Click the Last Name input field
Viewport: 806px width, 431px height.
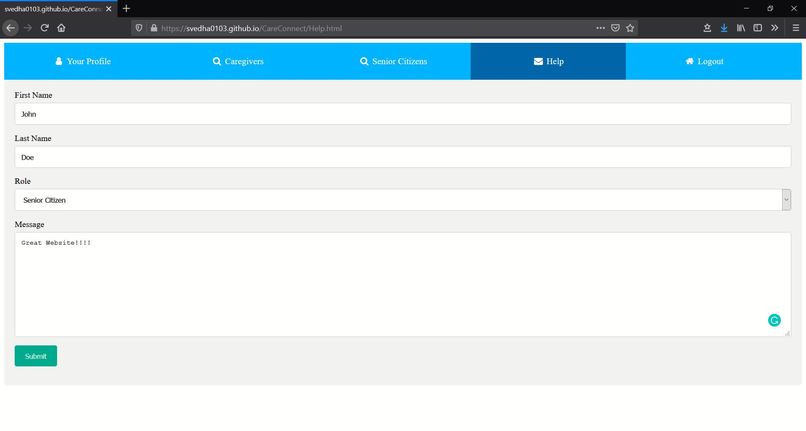pos(402,157)
